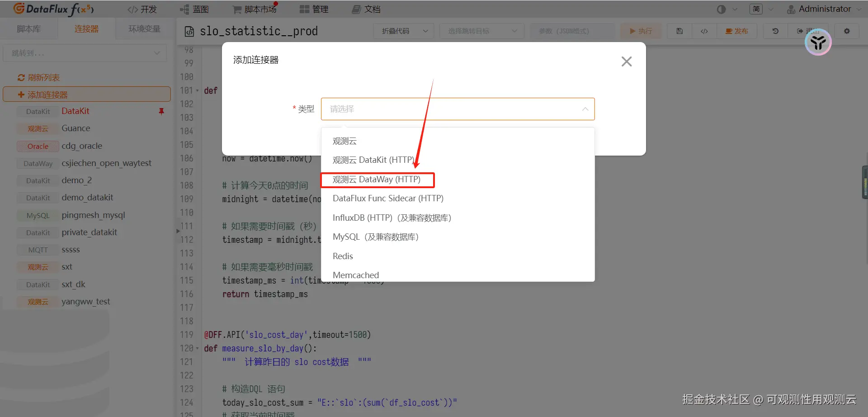Click the save floppy-disk icon

pos(679,31)
